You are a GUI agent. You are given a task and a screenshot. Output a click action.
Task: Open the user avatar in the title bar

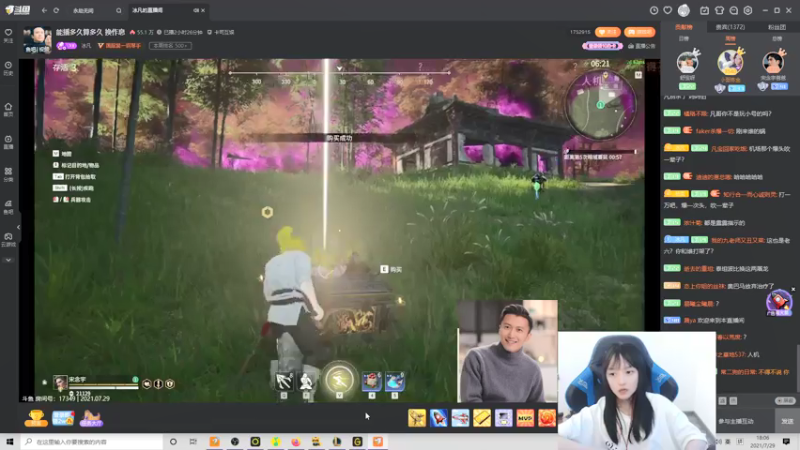pos(684,10)
